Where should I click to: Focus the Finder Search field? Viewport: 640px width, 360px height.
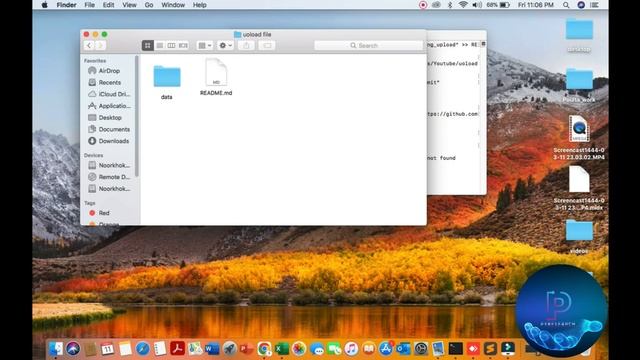pyautogui.click(x=368, y=45)
